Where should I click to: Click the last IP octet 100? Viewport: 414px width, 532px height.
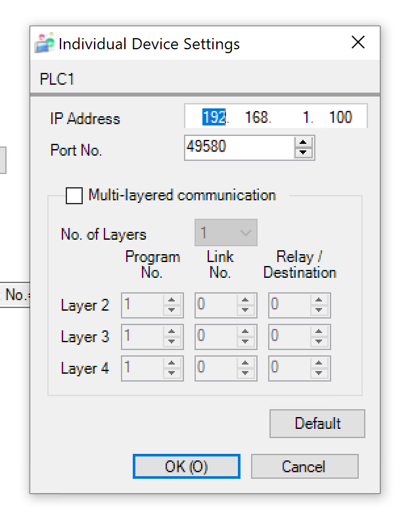(340, 118)
